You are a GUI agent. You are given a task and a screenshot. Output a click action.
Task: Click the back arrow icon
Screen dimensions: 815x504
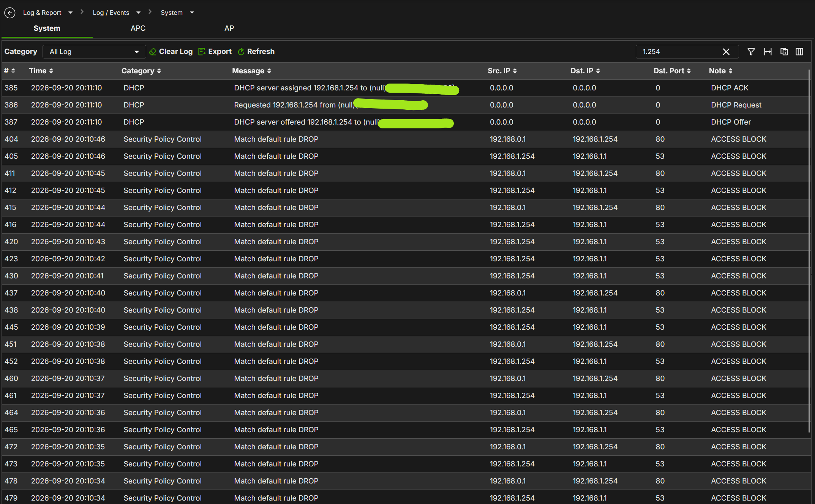click(x=10, y=13)
